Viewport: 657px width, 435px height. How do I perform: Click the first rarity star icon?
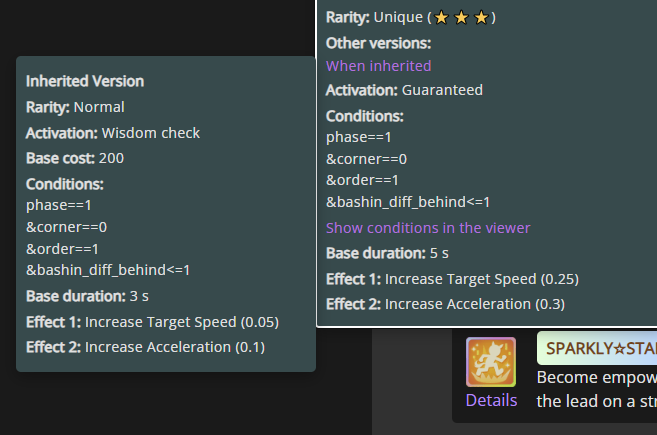point(441,18)
